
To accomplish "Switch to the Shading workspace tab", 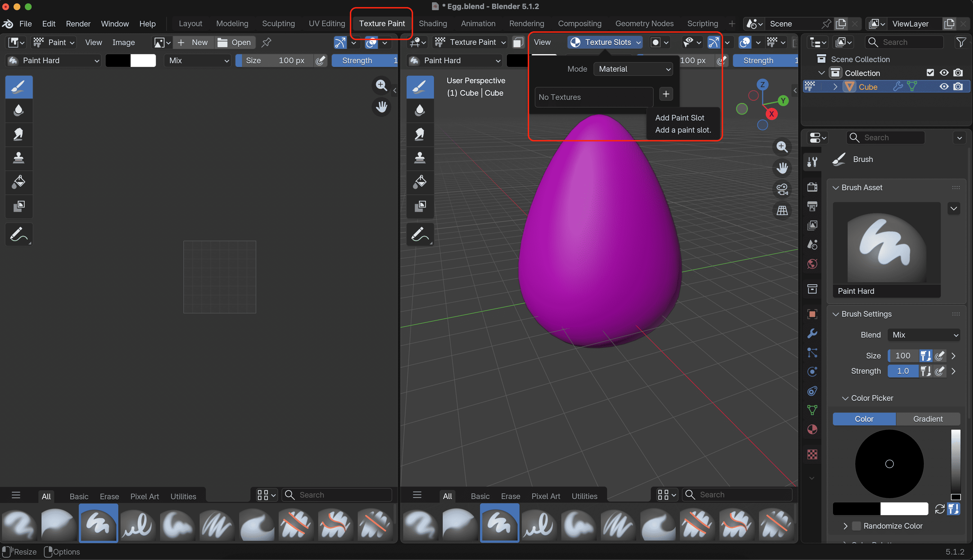I will pyautogui.click(x=433, y=24).
